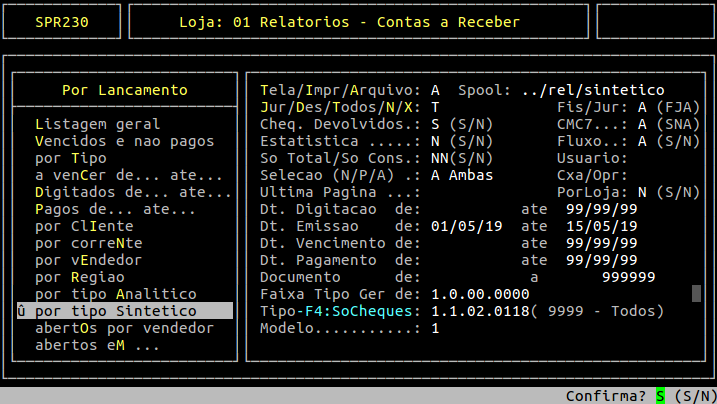717x404 pixels.
Task: Click the green Confirma S cursor
Action: point(659,396)
